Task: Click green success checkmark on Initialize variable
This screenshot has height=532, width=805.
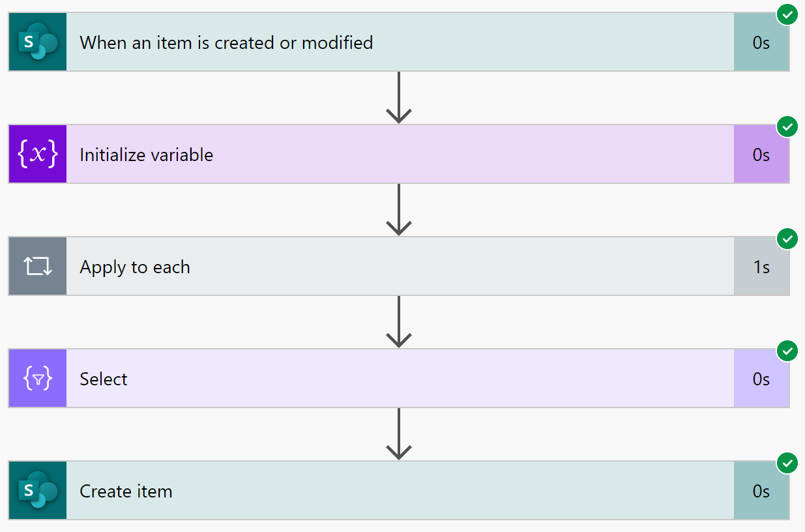Action: point(788,126)
